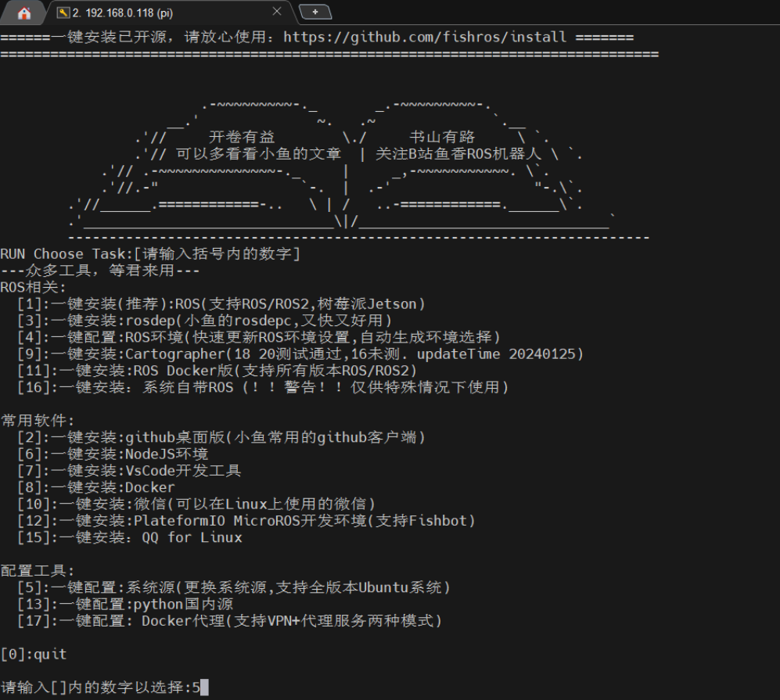
Task: Click the '常用软件:' section heading
Action: point(38,421)
